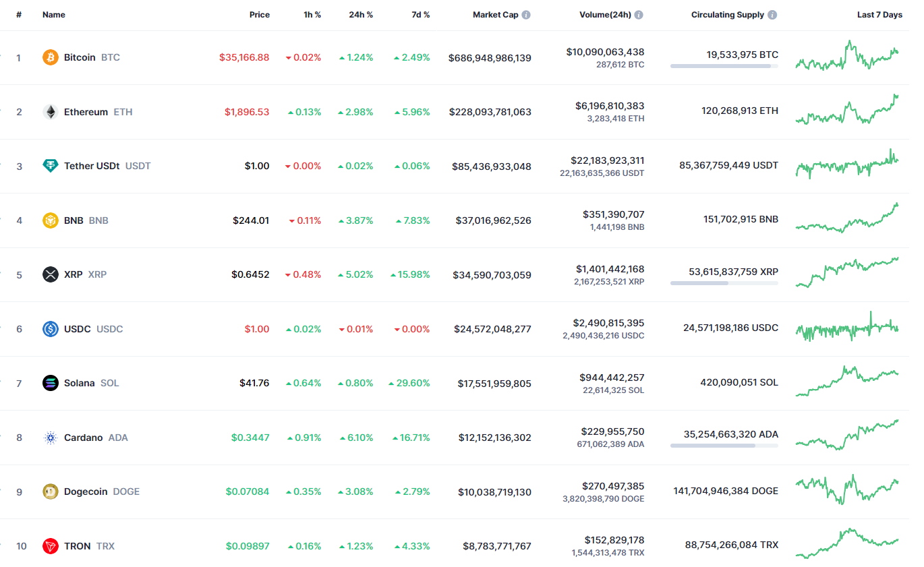Open the BNB coin name link
The height and width of the screenshot is (567, 924).
pos(74,220)
